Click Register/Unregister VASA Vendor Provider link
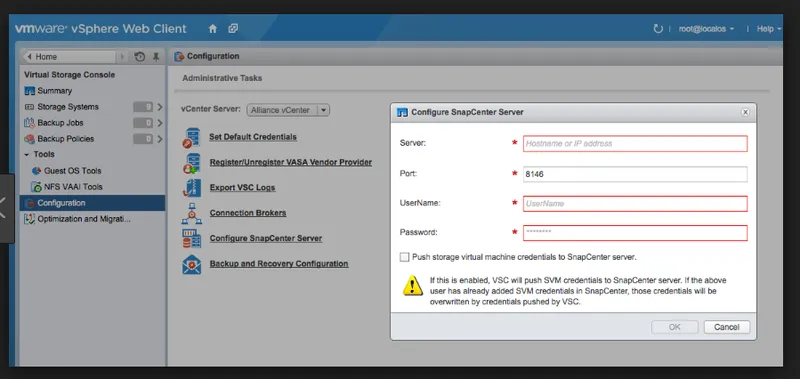This screenshot has width=800, height=379. 291,162
